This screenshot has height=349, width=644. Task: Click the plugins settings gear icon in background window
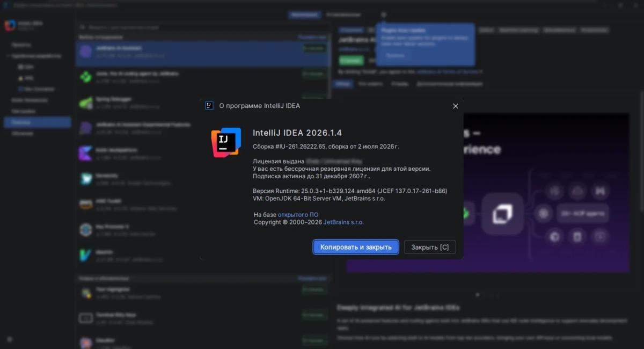click(x=383, y=15)
